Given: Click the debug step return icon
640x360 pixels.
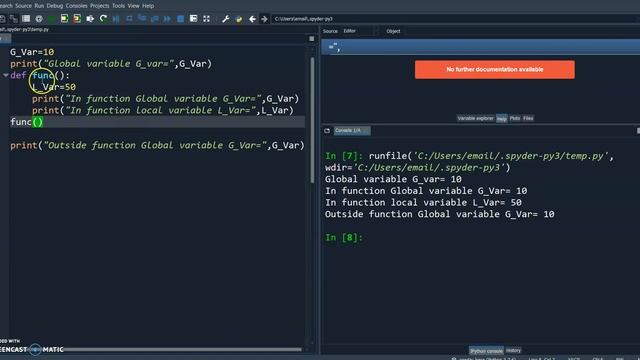Looking at the screenshot, I should pos(154,19).
